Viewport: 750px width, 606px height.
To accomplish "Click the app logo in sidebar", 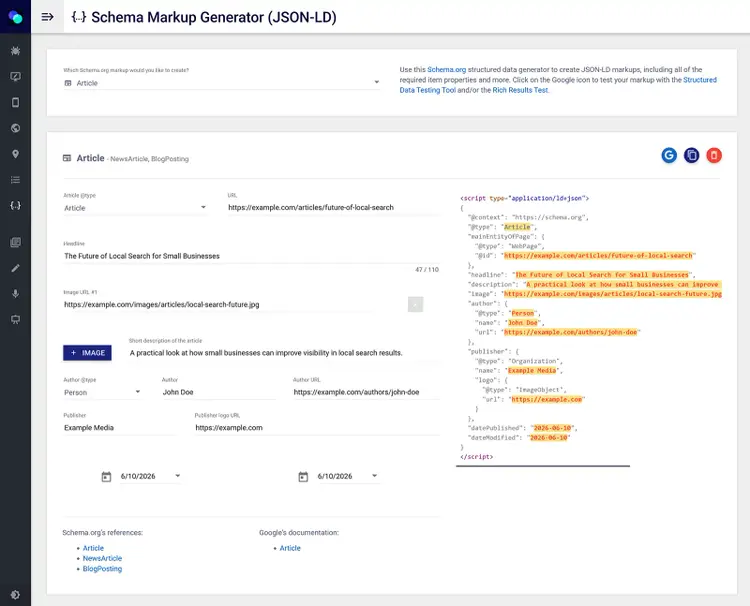I will point(15,17).
